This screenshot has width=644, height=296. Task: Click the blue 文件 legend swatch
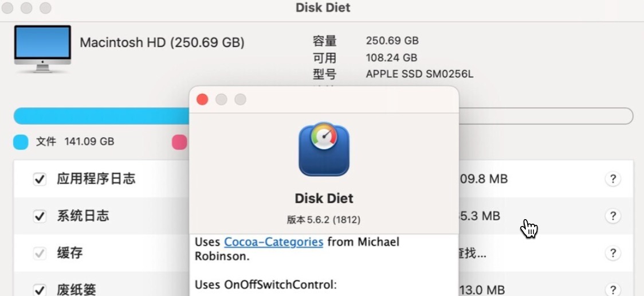pyautogui.click(x=21, y=142)
